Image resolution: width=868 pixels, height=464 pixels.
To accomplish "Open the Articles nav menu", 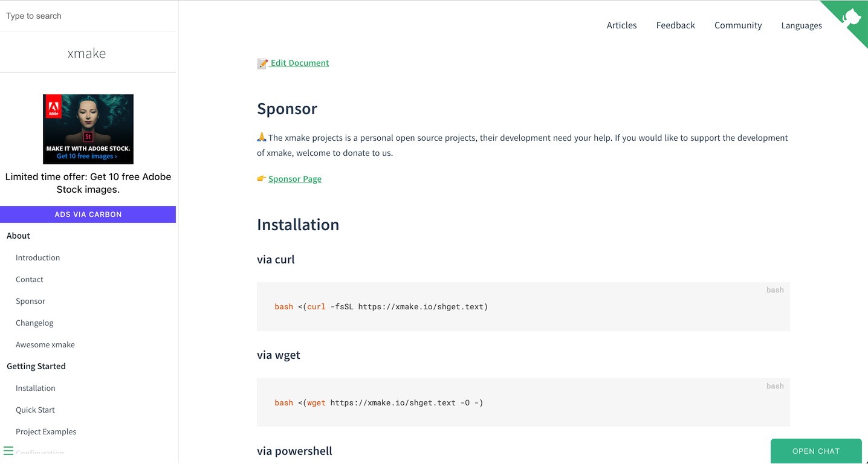I will coord(621,25).
